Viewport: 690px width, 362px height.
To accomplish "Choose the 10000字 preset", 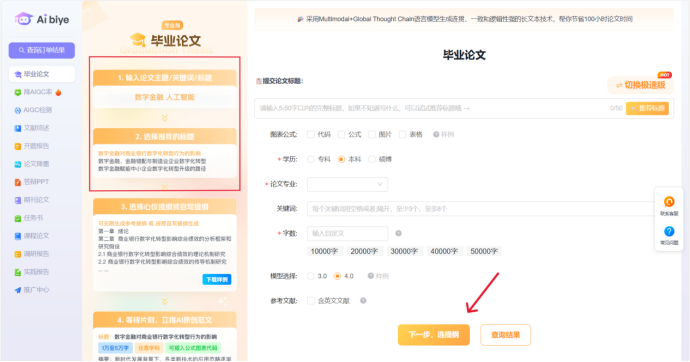I will pos(324,251).
